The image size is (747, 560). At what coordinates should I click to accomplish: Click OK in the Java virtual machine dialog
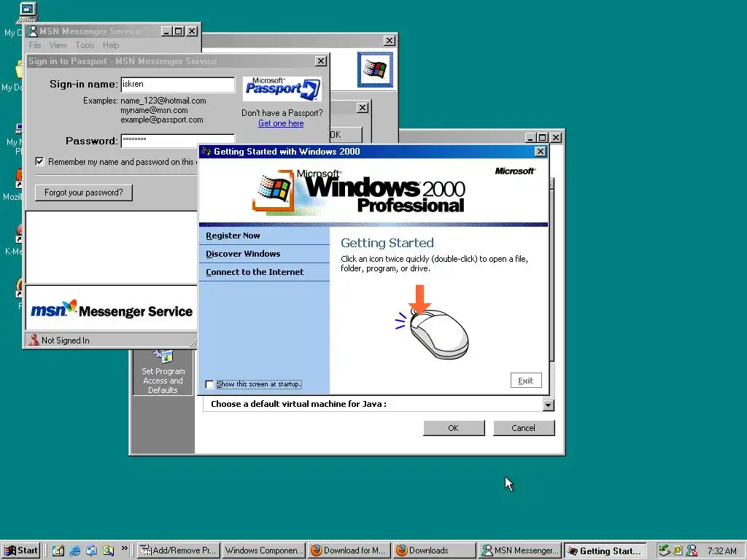point(454,427)
